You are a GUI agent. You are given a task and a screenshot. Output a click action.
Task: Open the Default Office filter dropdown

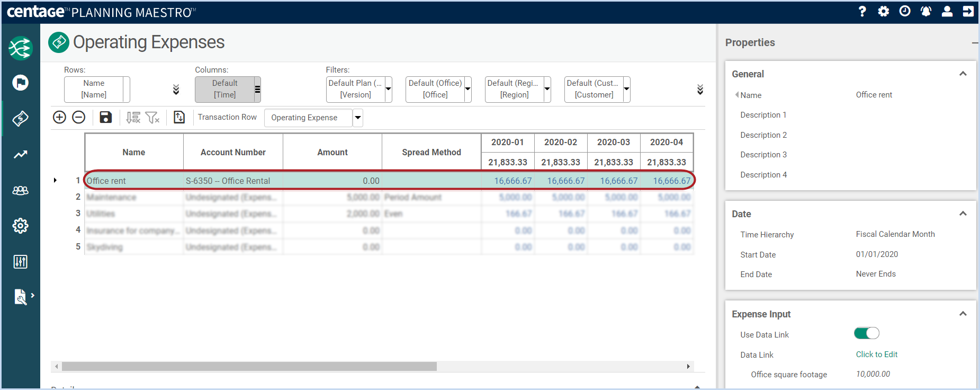pyautogui.click(x=468, y=89)
